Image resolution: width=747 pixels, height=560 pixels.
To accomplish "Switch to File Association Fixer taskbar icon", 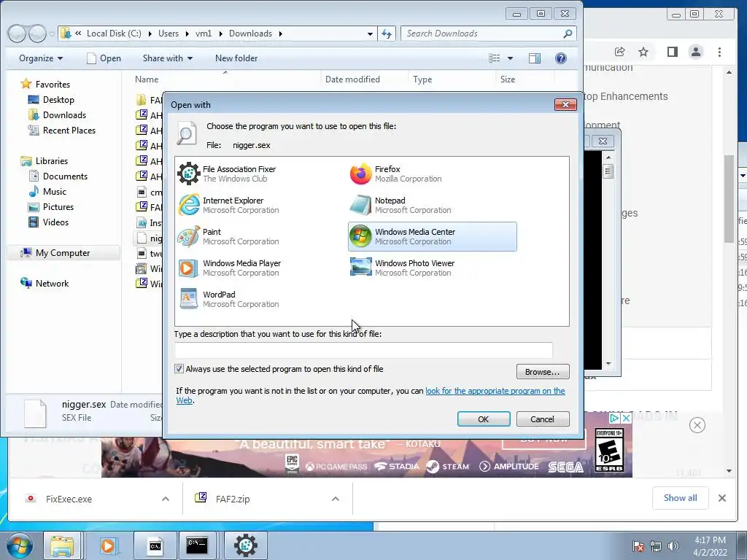I will pos(245,545).
